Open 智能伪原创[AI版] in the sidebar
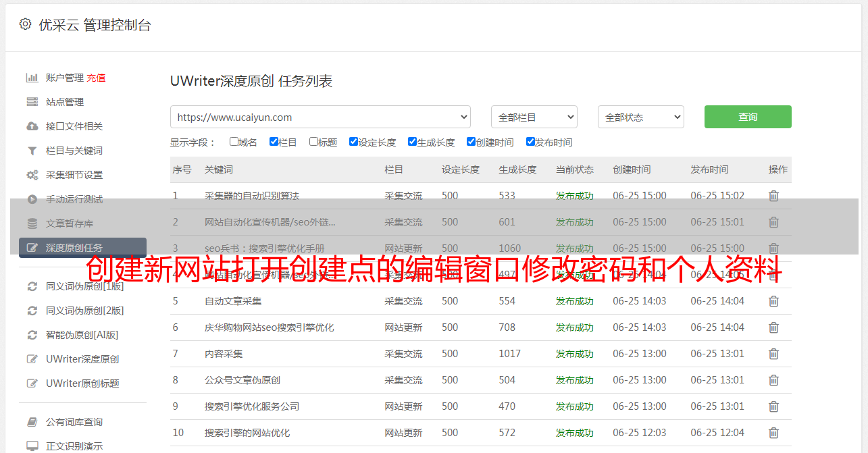The width and height of the screenshot is (868, 453). pos(82,335)
